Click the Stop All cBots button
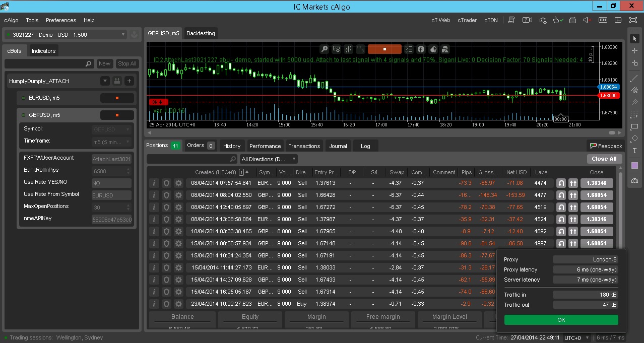The height and width of the screenshot is (343, 644). pos(127,63)
